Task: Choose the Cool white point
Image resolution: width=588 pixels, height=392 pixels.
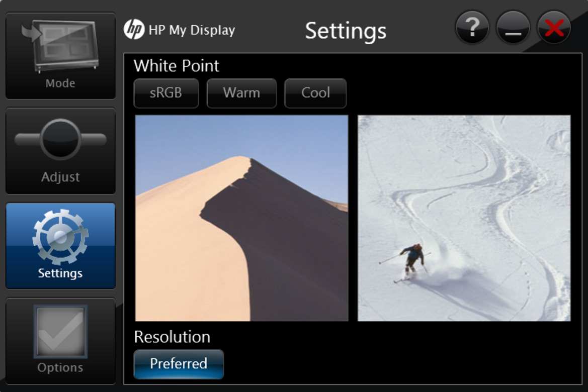Action: [x=315, y=93]
